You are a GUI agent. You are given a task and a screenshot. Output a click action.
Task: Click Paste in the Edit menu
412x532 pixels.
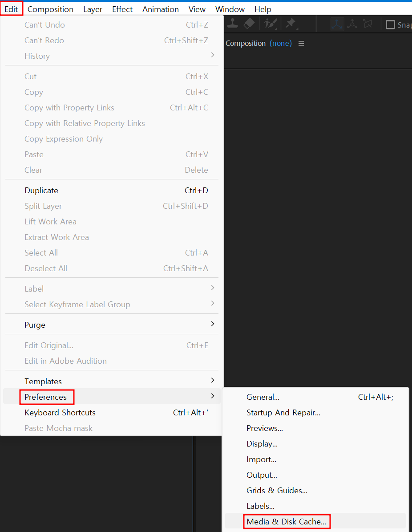(112, 154)
